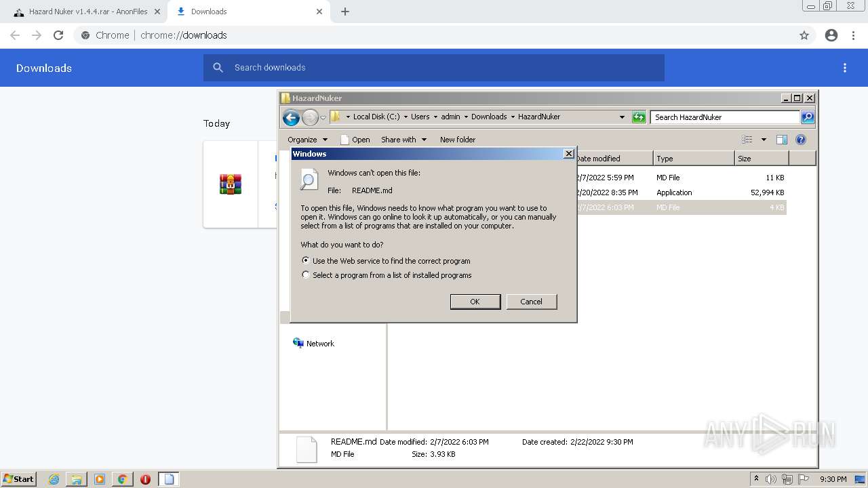Open the Organize dropdown menu
Viewport: 868px width, 488px height.
[x=307, y=140]
